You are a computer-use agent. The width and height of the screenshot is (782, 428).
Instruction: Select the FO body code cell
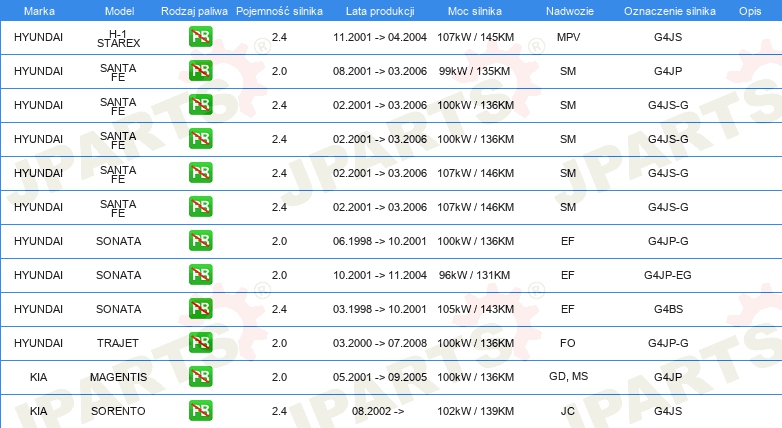[568, 343]
